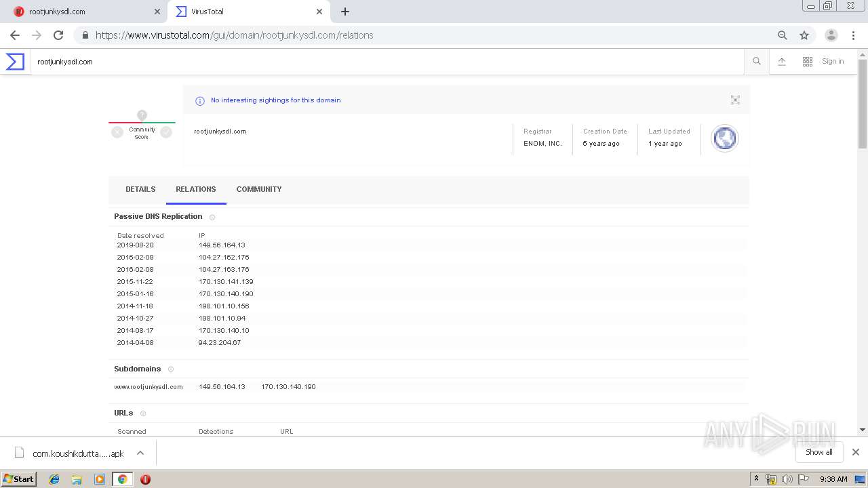This screenshot has width=868, height=488.
Task: Click the search magnifier icon in VirusTotal header
Action: [757, 62]
